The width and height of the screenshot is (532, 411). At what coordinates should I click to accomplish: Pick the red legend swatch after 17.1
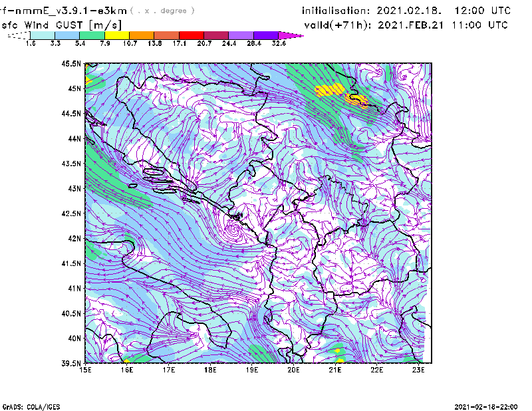(x=192, y=35)
